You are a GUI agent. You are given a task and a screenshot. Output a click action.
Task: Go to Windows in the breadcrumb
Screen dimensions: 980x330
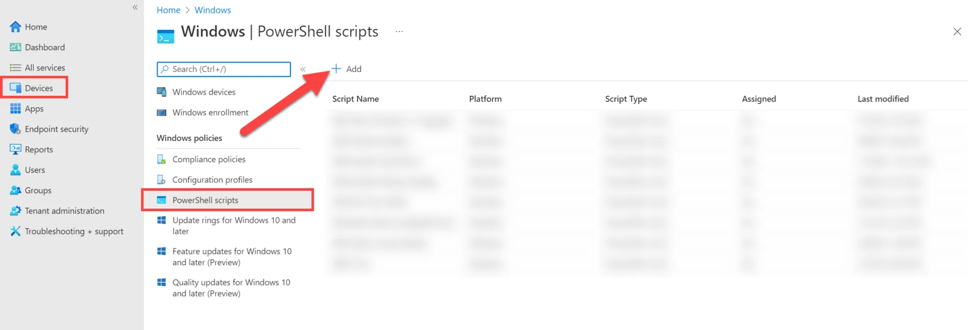click(212, 10)
